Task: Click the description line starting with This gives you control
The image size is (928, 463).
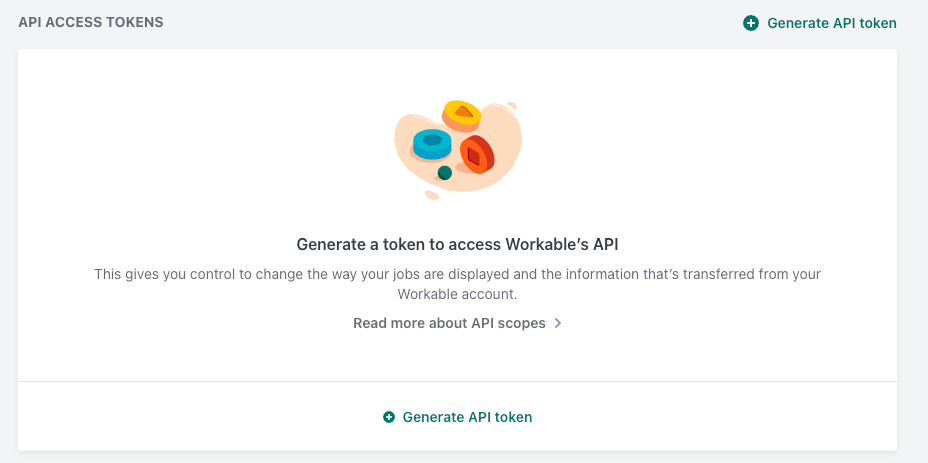Action: coord(457,275)
